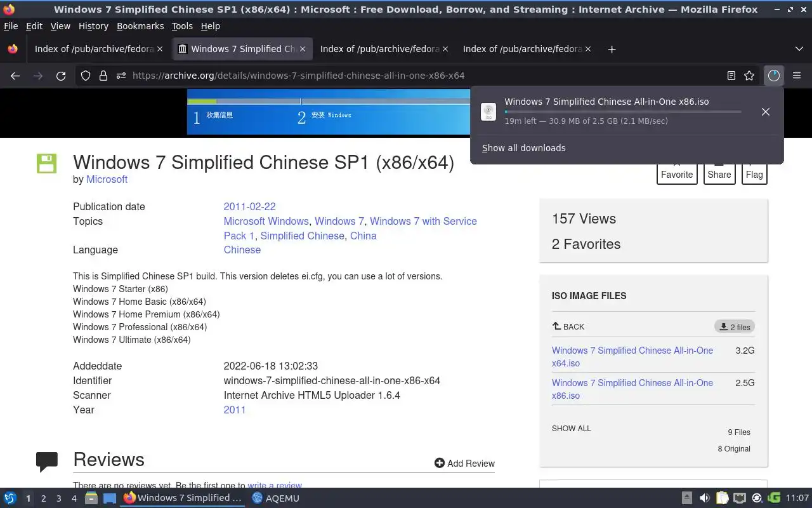Click the ISO file icon in downloads panel
This screenshot has width=812, height=508.
488,112
